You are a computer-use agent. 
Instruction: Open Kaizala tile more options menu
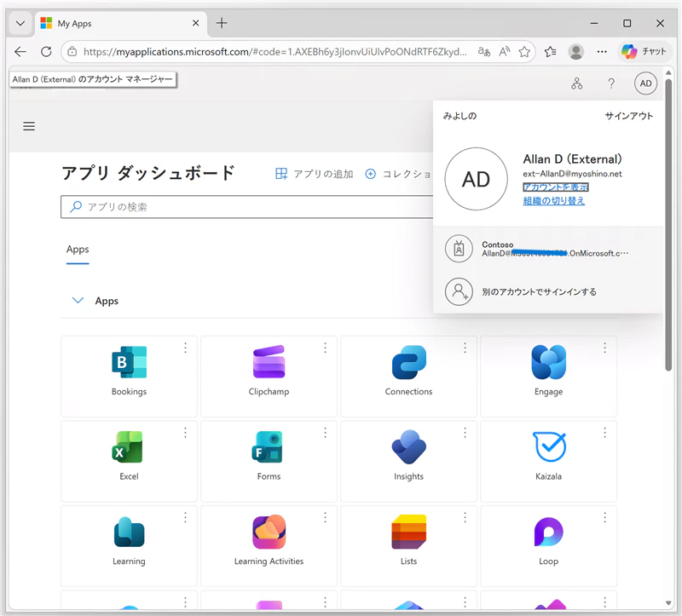pos(604,433)
